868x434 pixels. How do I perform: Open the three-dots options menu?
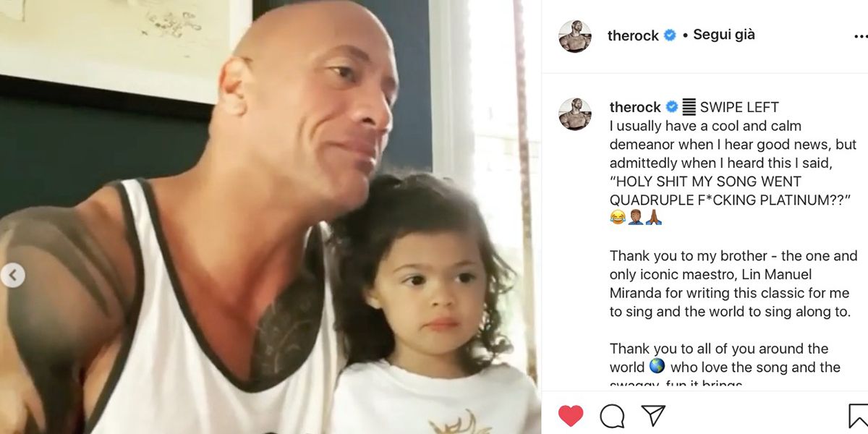pyautogui.click(x=861, y=35)
